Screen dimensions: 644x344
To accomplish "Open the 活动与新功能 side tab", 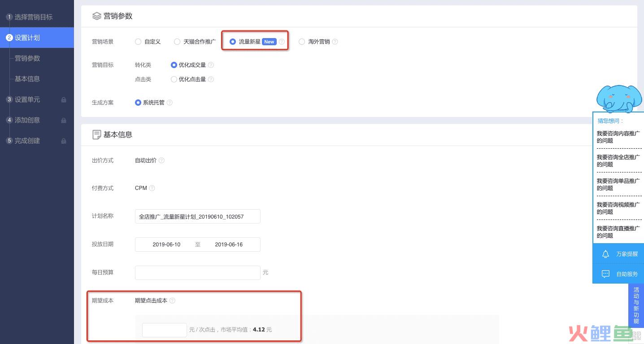I will (636, 307).
